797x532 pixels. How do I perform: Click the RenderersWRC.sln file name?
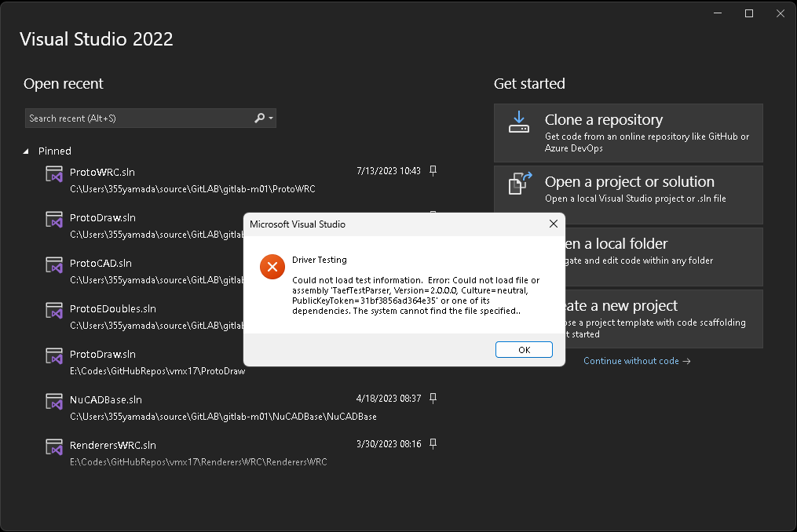coord(113,445)
